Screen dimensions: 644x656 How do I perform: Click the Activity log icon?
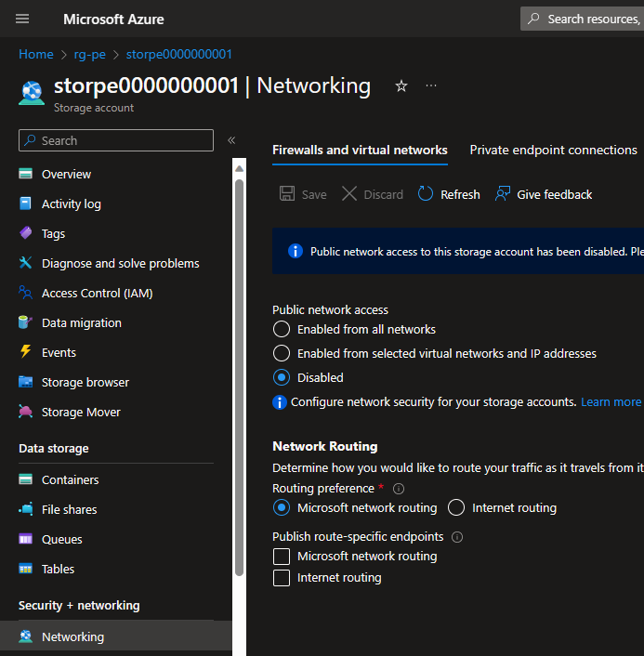[25, 203]
